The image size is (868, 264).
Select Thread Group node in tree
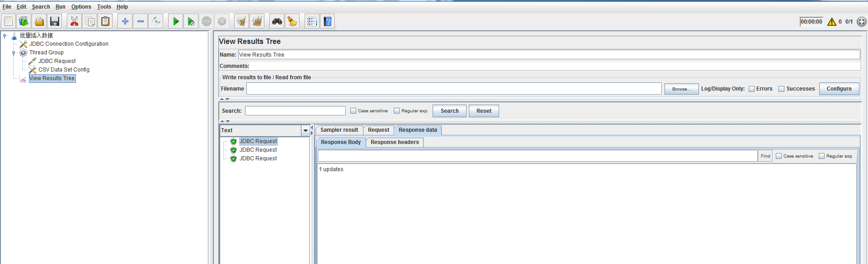pos(47,53)
